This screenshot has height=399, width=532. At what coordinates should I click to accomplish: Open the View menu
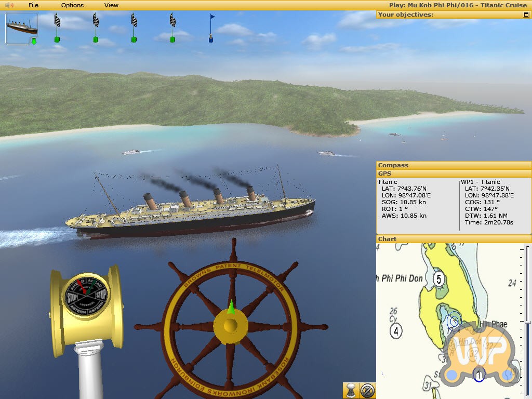(111, 5)
